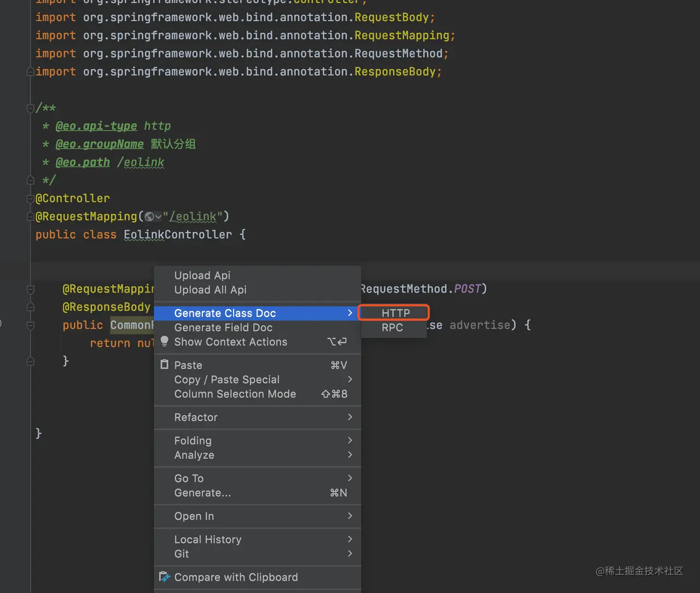Expand the Refactor submenu
Screen dimensions: 700x593
[x=258, y=417]
